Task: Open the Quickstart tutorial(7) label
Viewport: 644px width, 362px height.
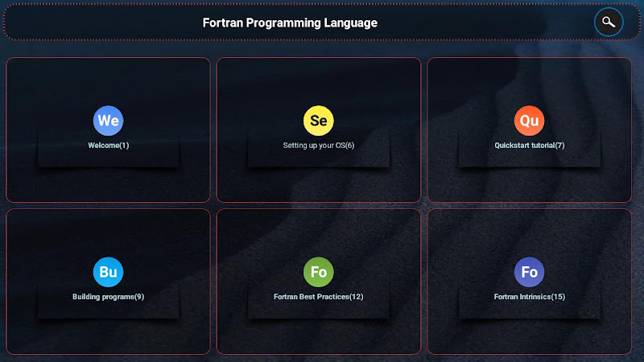Action: click(x=530, y=146)
